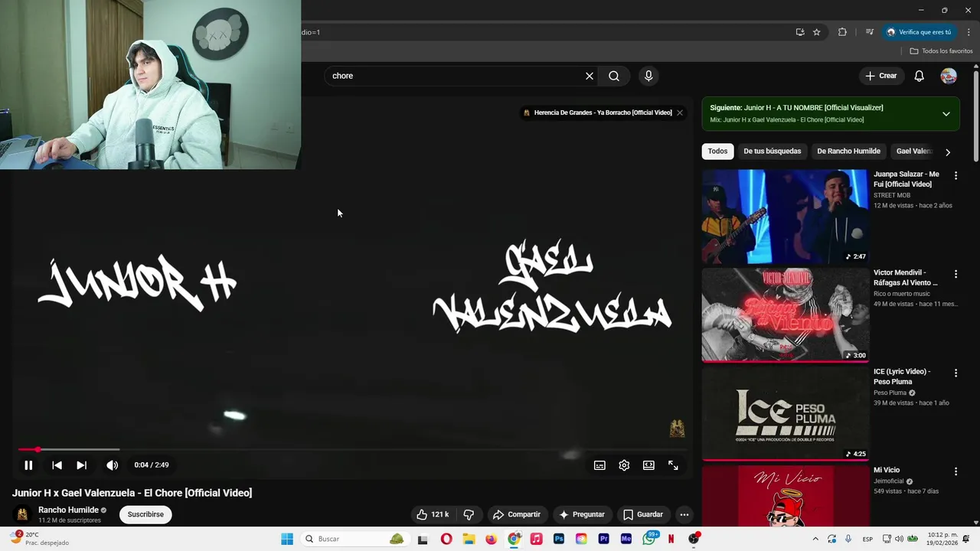This screenshot has height=551, width=980.
Task: Open options menu for 'Victor Mendivil - Ráfagas'
Action: pos(955,274)
